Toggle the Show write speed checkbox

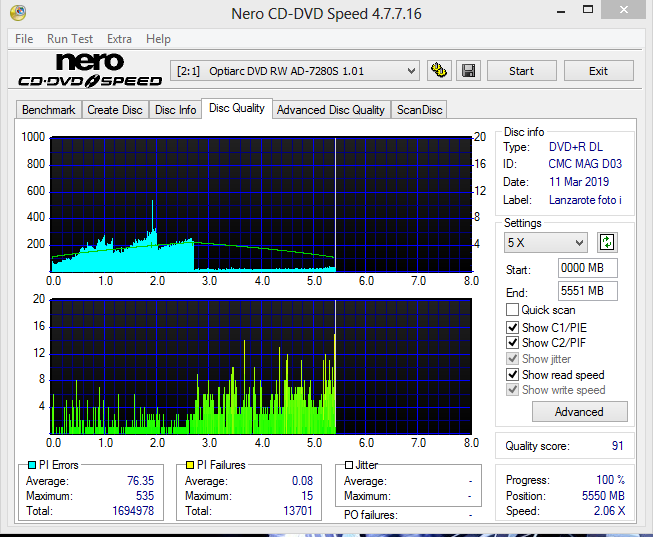click(512, 390)
